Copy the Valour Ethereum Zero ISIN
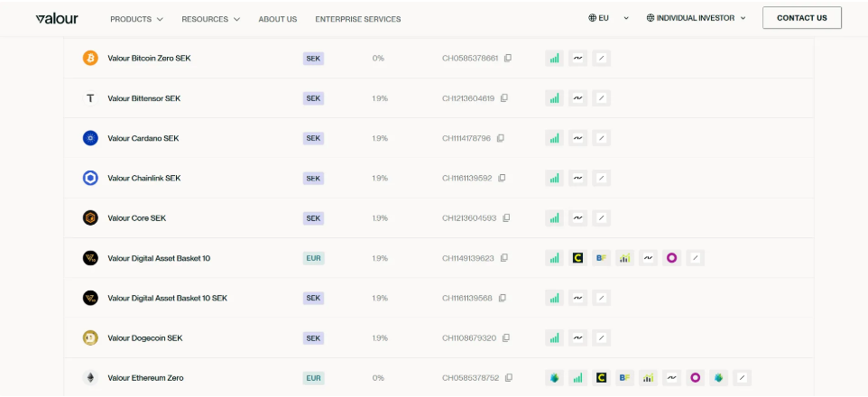Image resolution: width=868 pixels, height=397 pixels. click(x=508, y=378)
